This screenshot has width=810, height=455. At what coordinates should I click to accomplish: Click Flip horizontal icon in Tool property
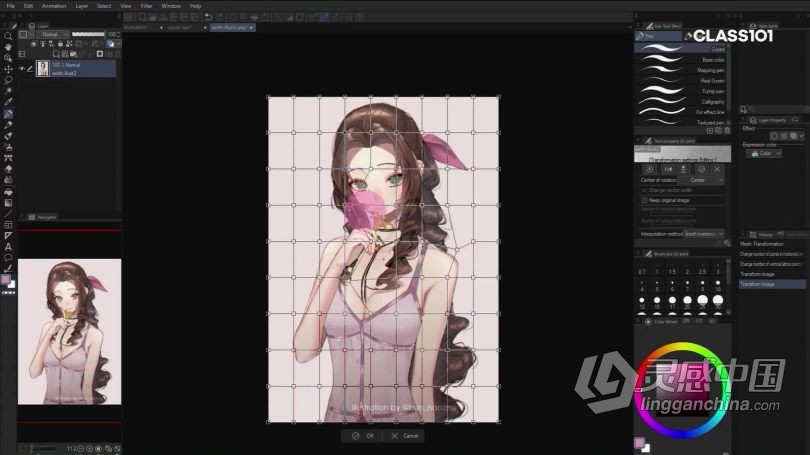[667, 169]
